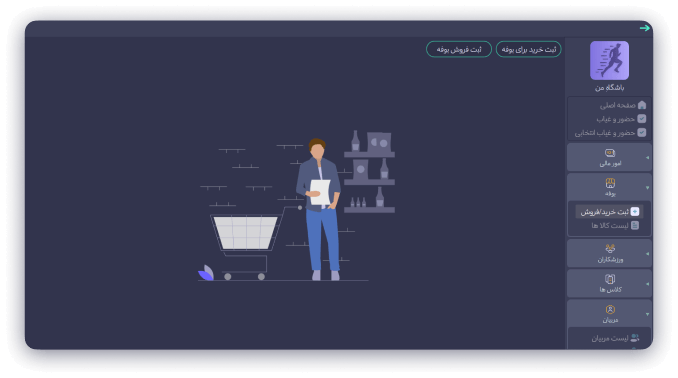
Task: Click ثبت فروش بوفه button
Action: pos(459,49)
